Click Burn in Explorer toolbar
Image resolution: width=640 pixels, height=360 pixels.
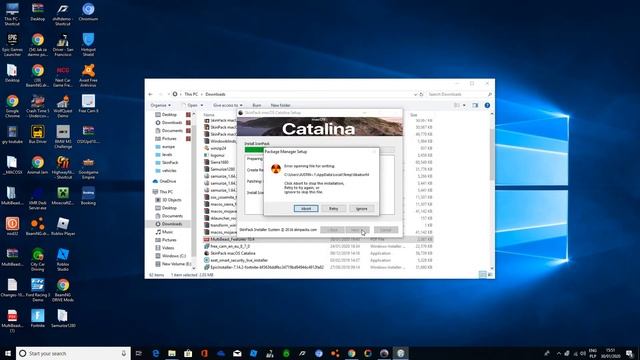pyautogui.click(x=257, y=105)
